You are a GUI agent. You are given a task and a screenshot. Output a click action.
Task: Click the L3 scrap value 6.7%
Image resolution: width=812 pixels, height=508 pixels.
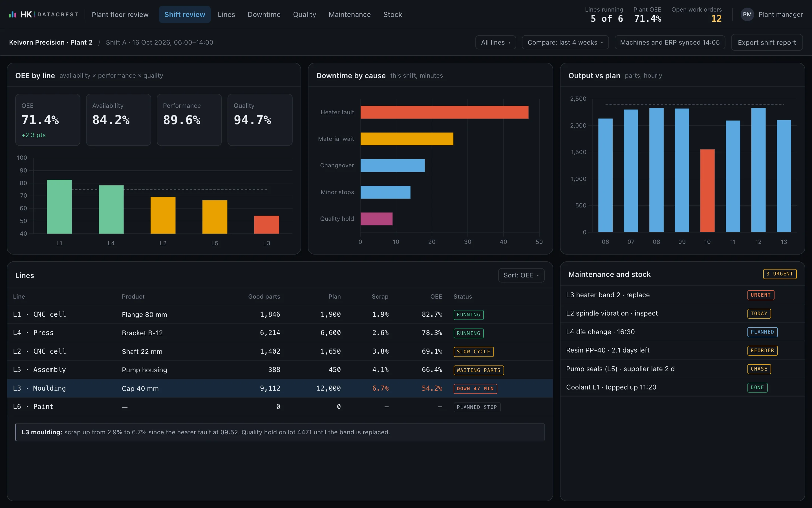[380, 388]
